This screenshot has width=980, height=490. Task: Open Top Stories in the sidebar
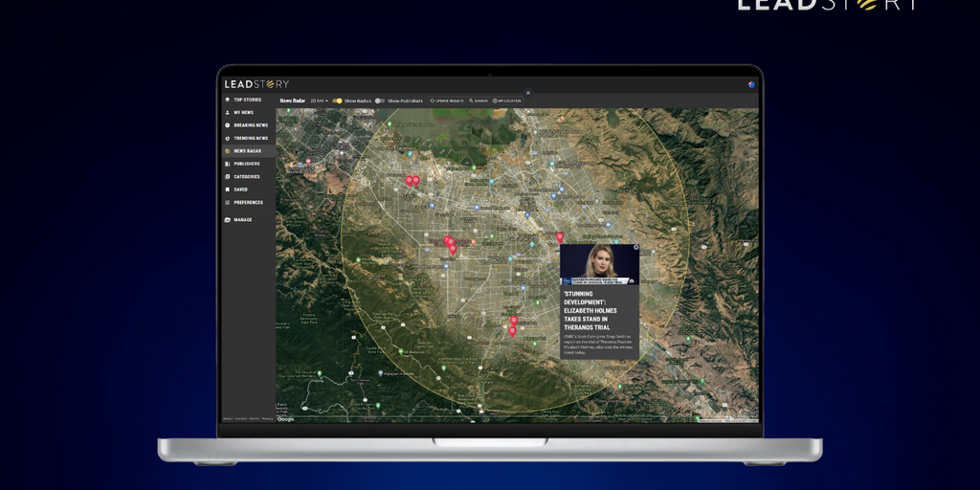[249, 100]
